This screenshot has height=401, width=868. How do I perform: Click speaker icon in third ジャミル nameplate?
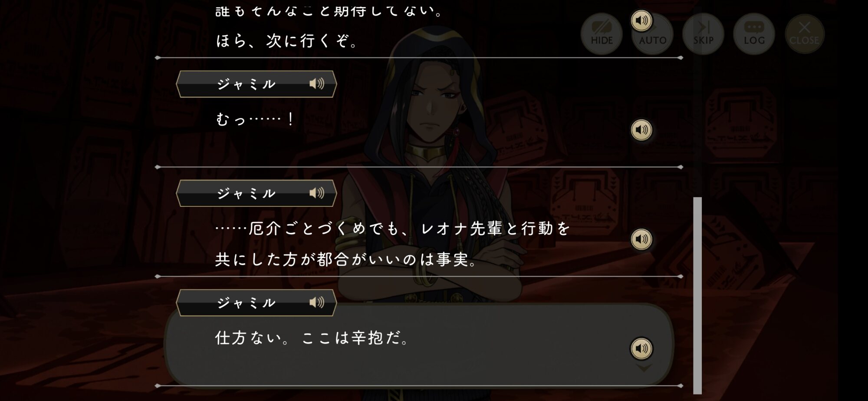pos(317,303)
